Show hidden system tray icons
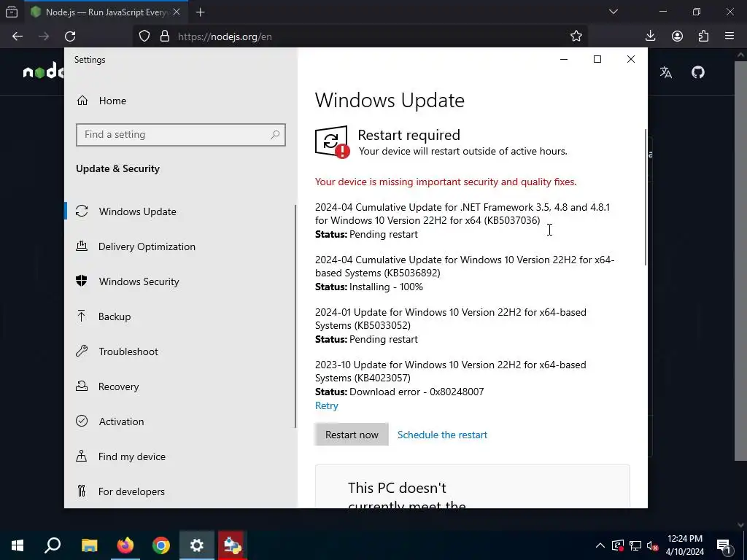747x560 pixels. (x=600, y=545)
